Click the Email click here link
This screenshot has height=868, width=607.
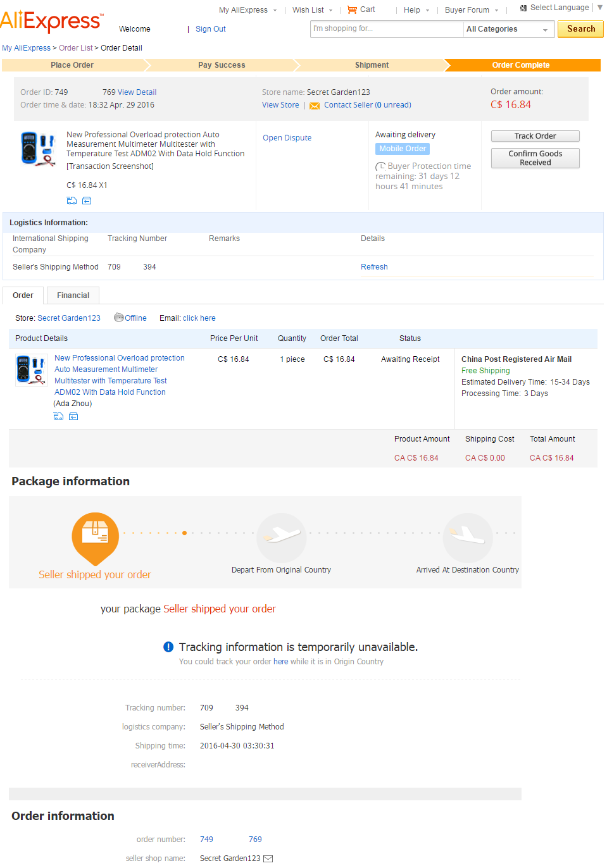pos(199,318)
